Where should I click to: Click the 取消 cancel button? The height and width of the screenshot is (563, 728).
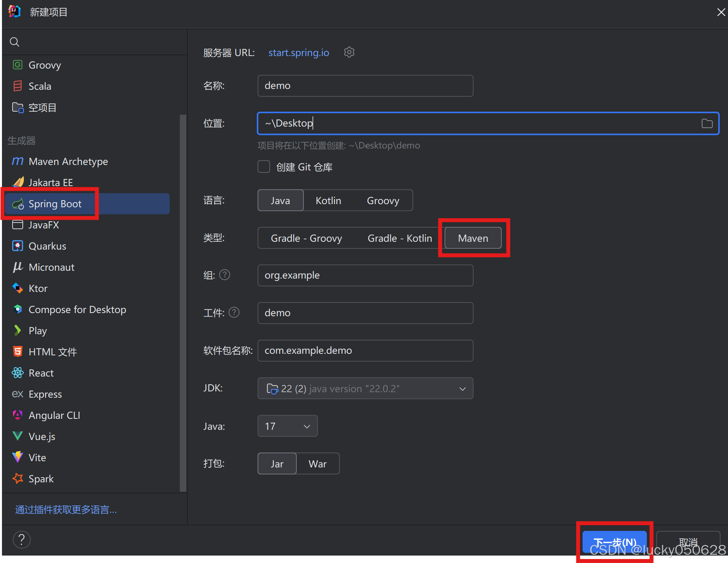pos(688,542)
